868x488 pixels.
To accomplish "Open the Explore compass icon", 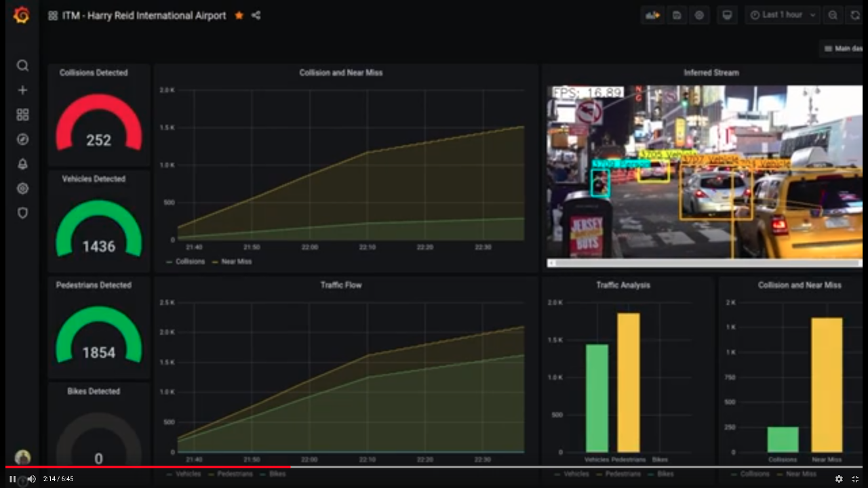I will tap(22, 140).
